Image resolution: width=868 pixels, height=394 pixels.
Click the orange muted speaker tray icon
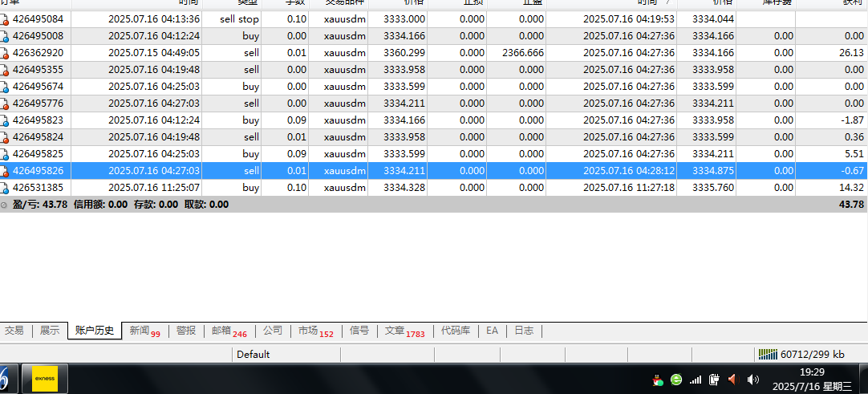733,380
